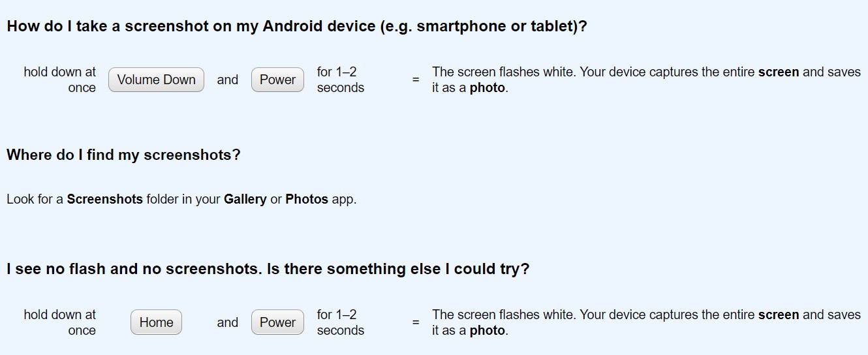The height and width of the screenshot is (355, 868).
Task: Click bold "photo" in the Home row
Action: click(487, 330)
